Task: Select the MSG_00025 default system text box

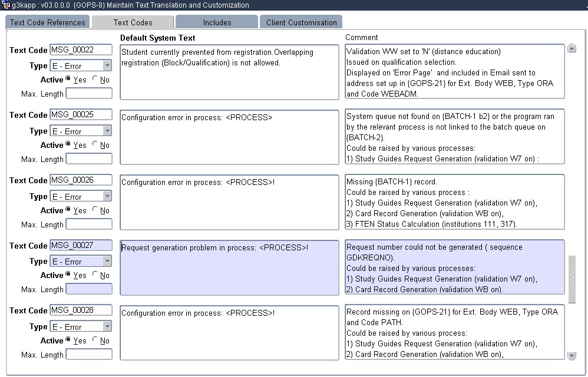Action: [x=230, y=137]
